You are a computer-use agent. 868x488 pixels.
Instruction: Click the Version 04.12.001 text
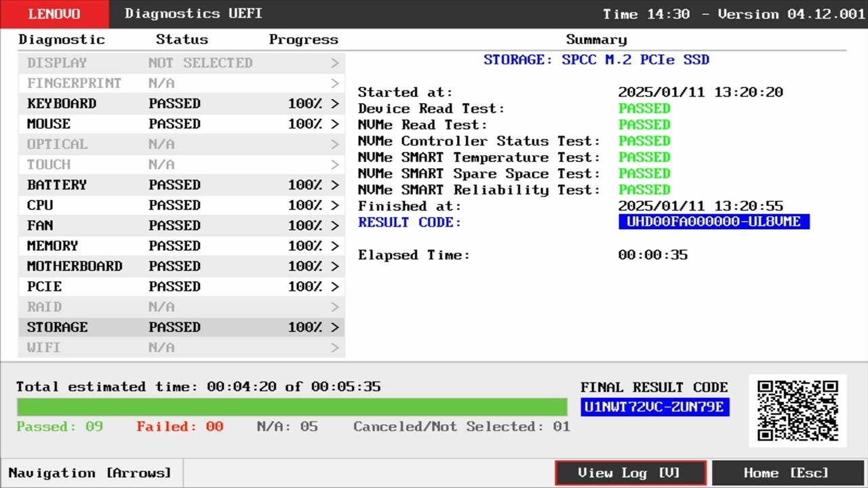791,14
